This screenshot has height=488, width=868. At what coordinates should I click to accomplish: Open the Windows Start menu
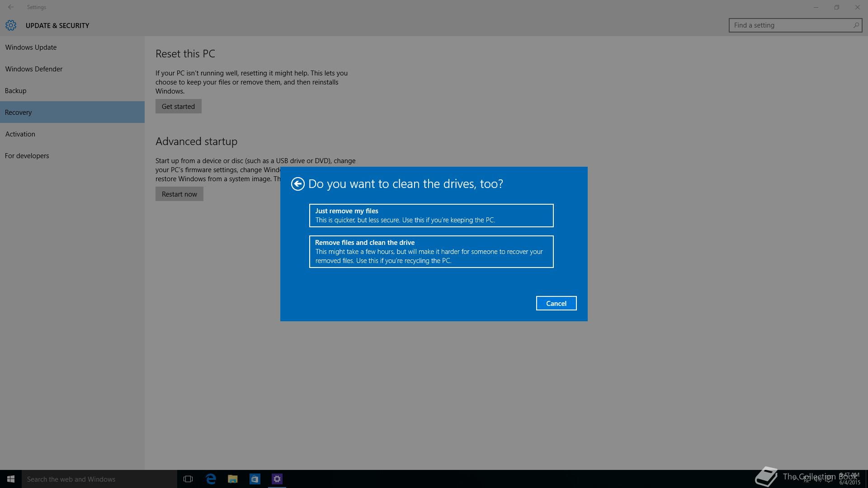coord(11,479)
